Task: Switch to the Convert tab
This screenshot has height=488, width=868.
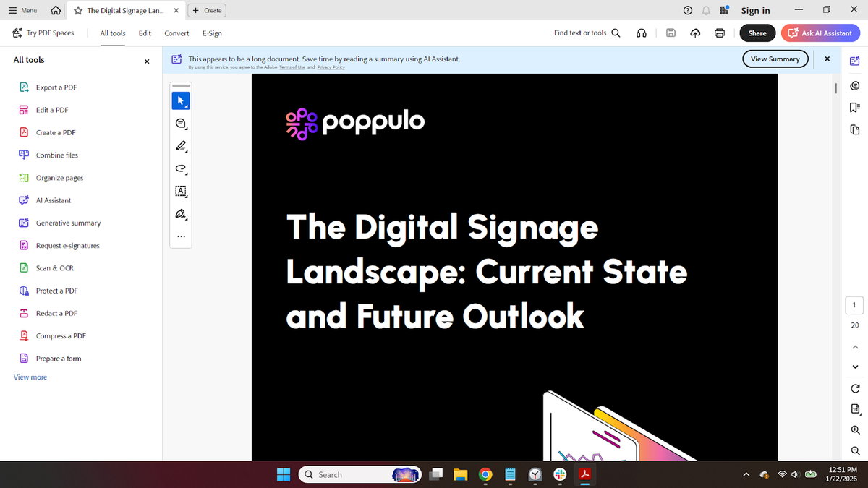Action: 176,33
